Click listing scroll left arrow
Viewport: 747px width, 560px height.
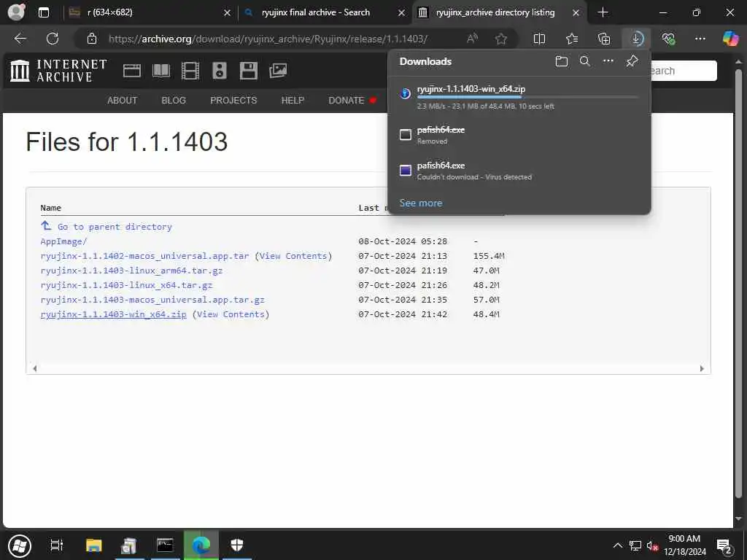pyautogui.click(x=35, y=368)
